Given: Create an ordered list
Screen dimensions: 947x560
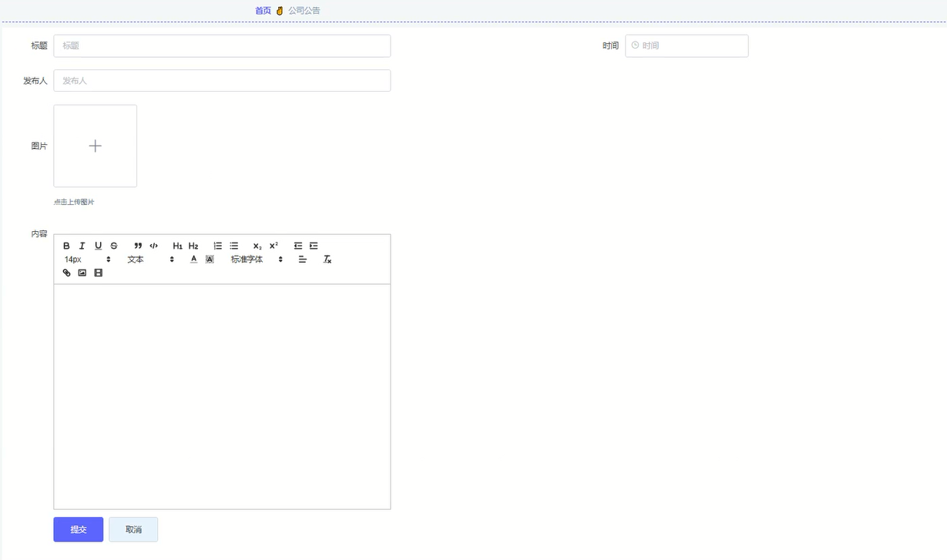Looking at the screenshot, I should (x=218, y=245).
